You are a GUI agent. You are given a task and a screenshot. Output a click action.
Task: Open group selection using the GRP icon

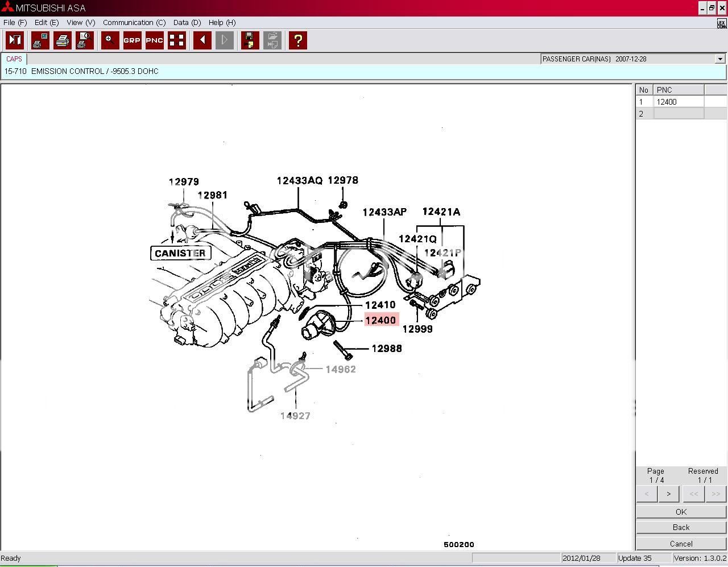pos(131,40)
